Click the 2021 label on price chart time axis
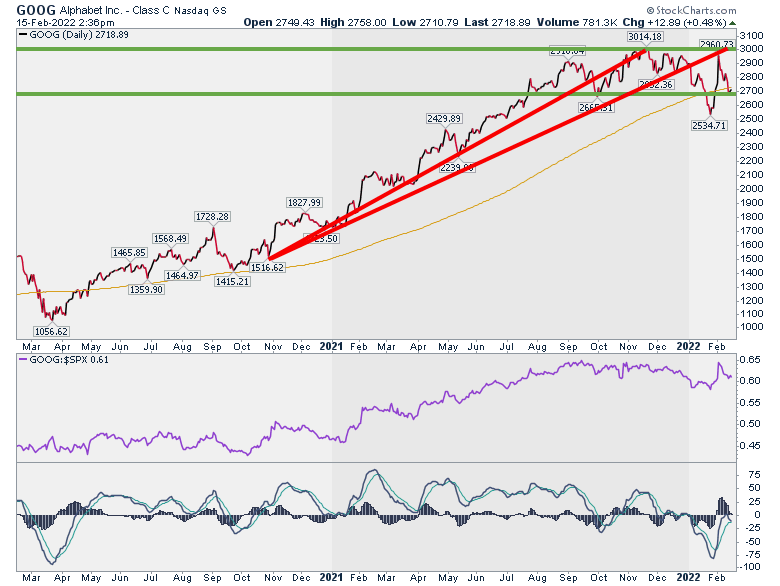780x586 pixels. pyautogui.click(x=331, y=346)
